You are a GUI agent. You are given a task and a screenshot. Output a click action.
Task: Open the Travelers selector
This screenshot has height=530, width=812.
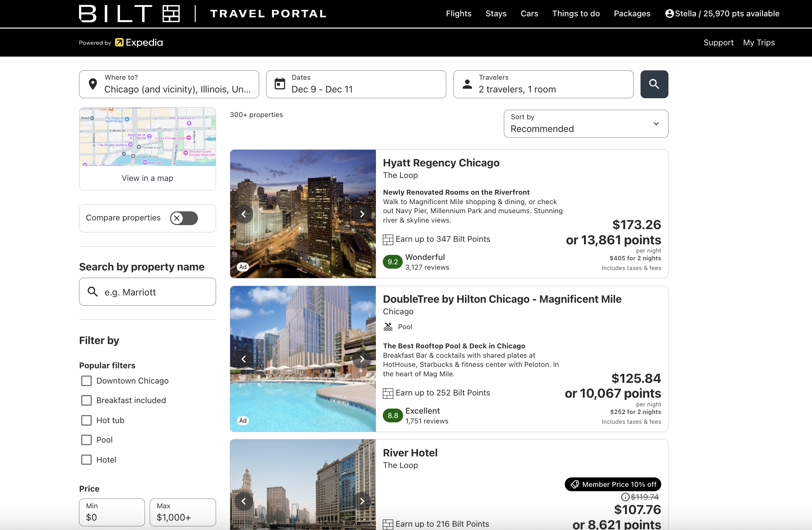pyautogui.click(x=543, y=84)
